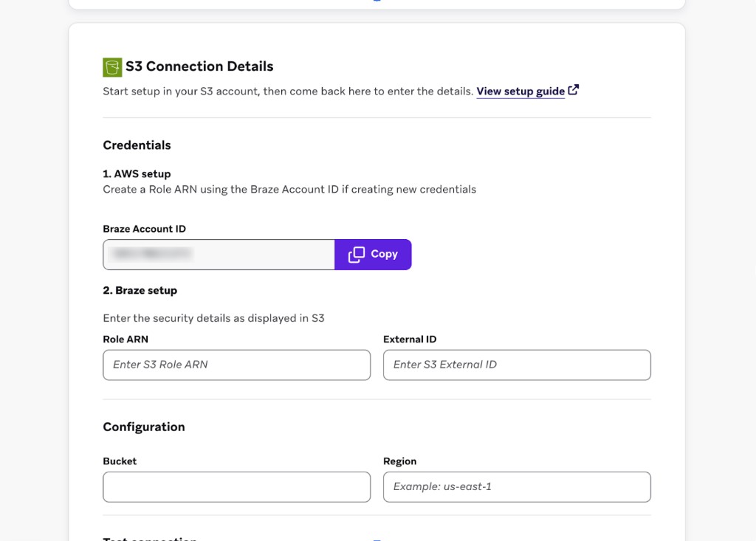Click the '1. AWS setup' label
This screenshot has width=756, height=541.
pyautogui.click(x=137, y=173)
